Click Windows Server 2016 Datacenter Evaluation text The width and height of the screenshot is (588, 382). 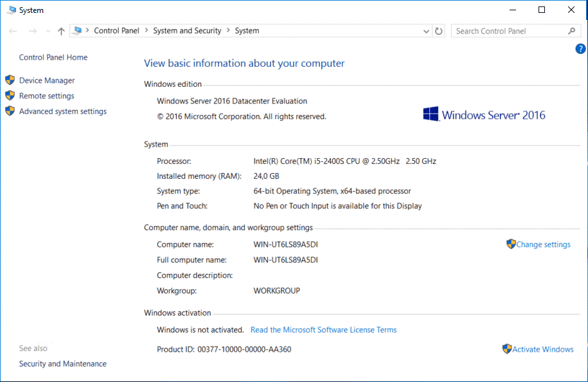(x=232, y=102)
